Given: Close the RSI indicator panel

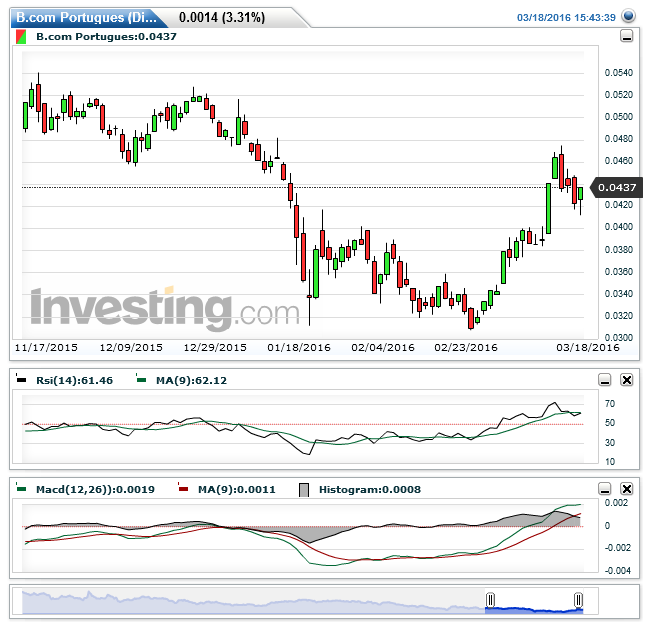Looking at the screenshot, I should pyautogui.click(x=626, y=380).
